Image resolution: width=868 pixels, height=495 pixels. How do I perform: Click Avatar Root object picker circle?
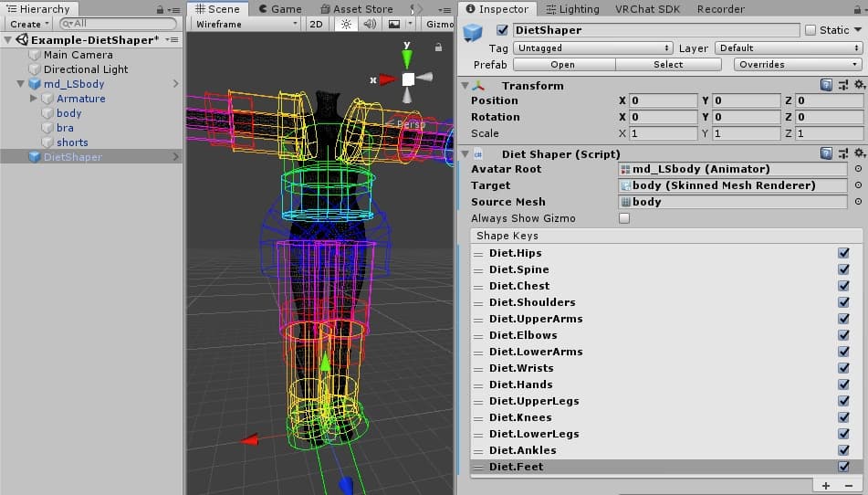point(857,169)
